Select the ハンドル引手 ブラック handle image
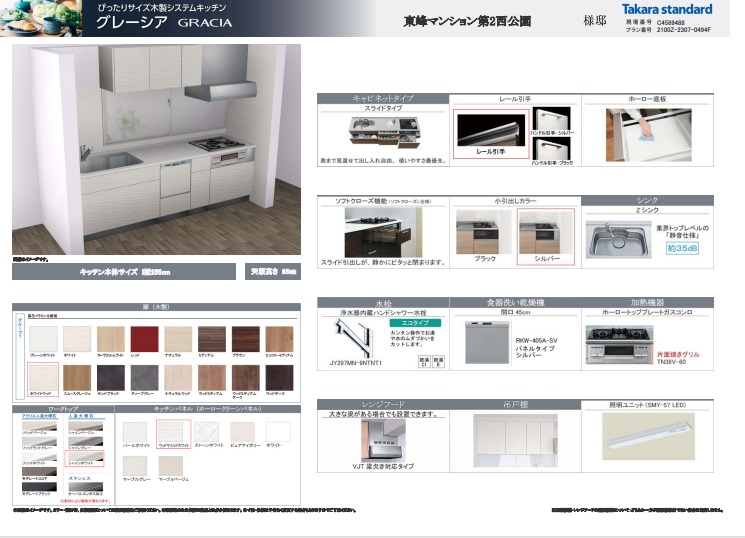Screen dimensions: 745x538 point(552,148)
